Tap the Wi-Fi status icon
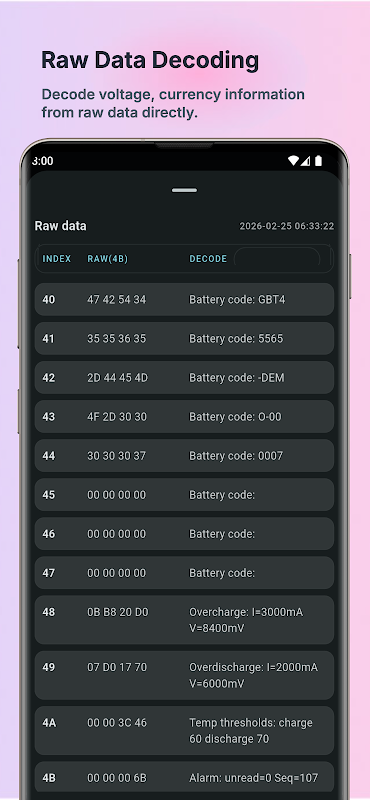 coord(293,161)
